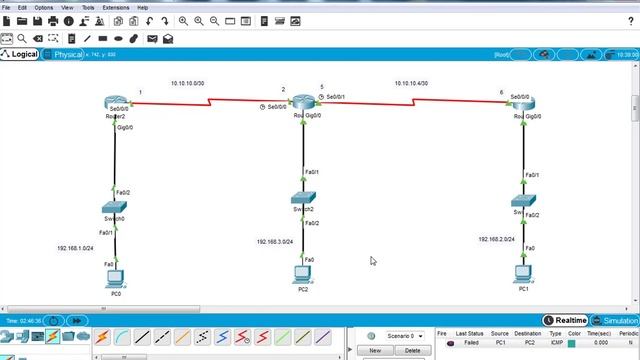The width and height of the screenshot is (640, 360).
Task: Click the set background image button
Action: (x=591, y=55)
